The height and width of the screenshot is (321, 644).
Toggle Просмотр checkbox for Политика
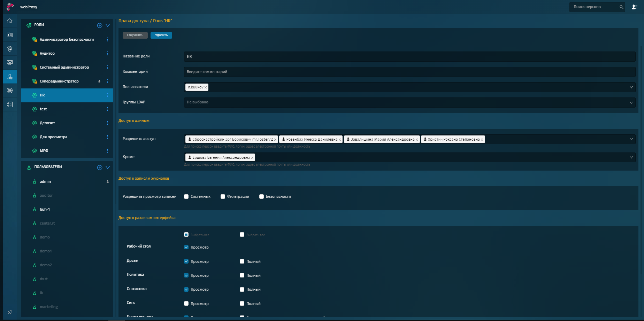pos(186,275)
